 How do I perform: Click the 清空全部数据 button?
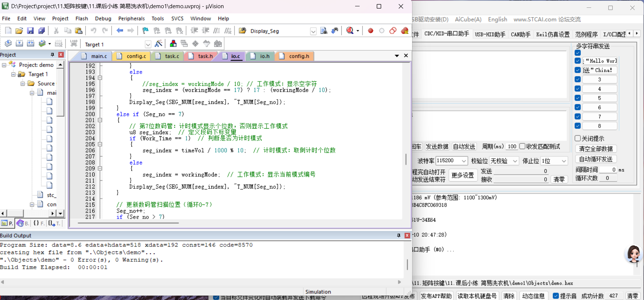(596, 149)
